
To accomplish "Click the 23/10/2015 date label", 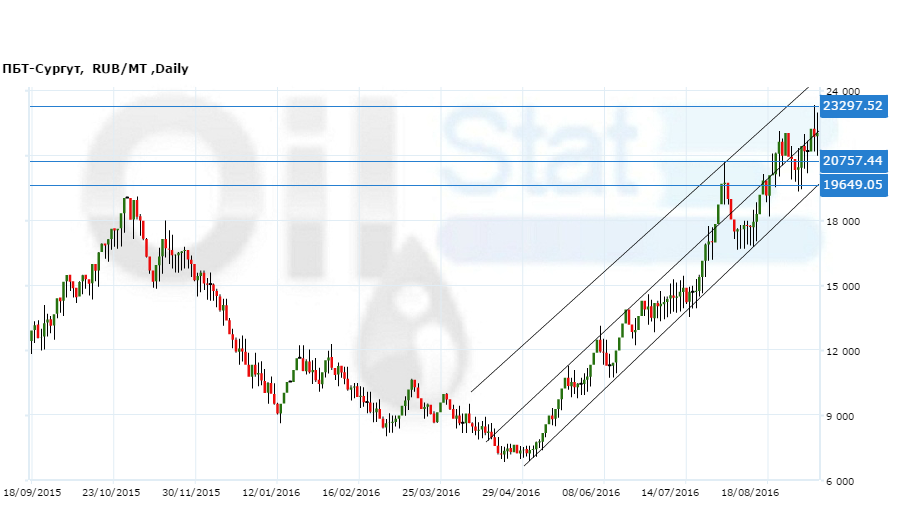I will 111,492.
